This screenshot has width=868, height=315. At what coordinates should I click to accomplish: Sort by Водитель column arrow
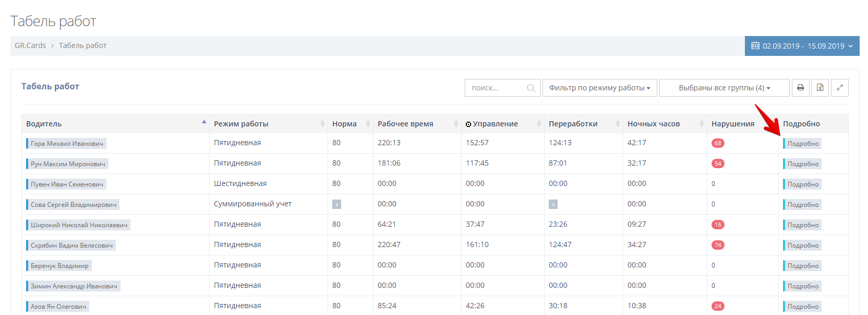204,122
